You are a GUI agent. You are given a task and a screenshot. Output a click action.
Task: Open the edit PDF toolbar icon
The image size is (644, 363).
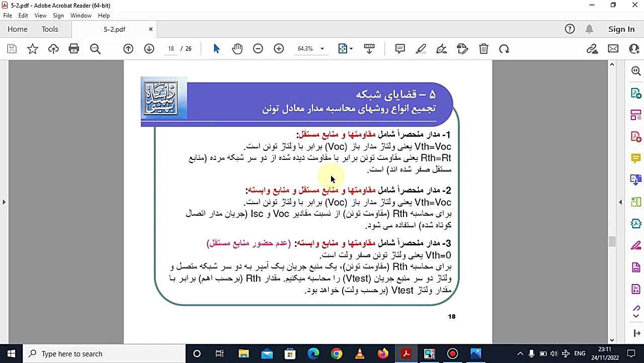click(x=462, y=49)
